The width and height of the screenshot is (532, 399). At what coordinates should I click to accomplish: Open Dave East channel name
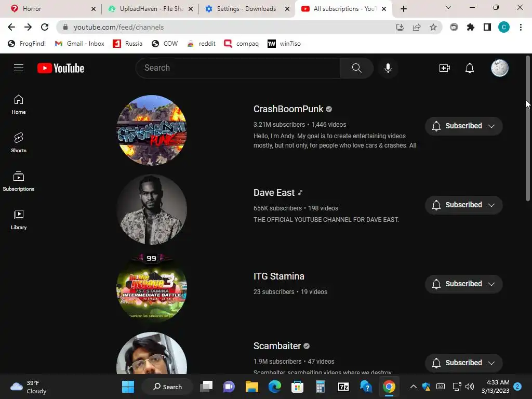pos(274,193)
